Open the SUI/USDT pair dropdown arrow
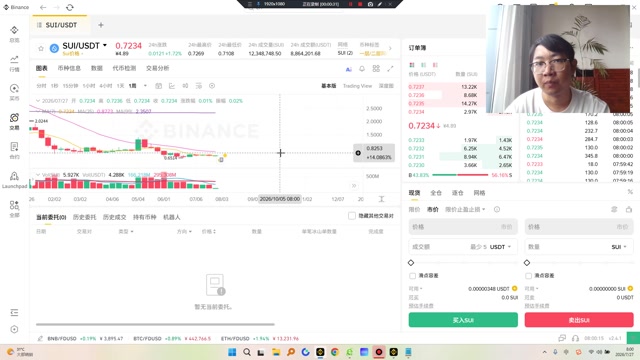The width and height of the screenshot is (640, 360). pyautogui.click(x=105, y=45)
